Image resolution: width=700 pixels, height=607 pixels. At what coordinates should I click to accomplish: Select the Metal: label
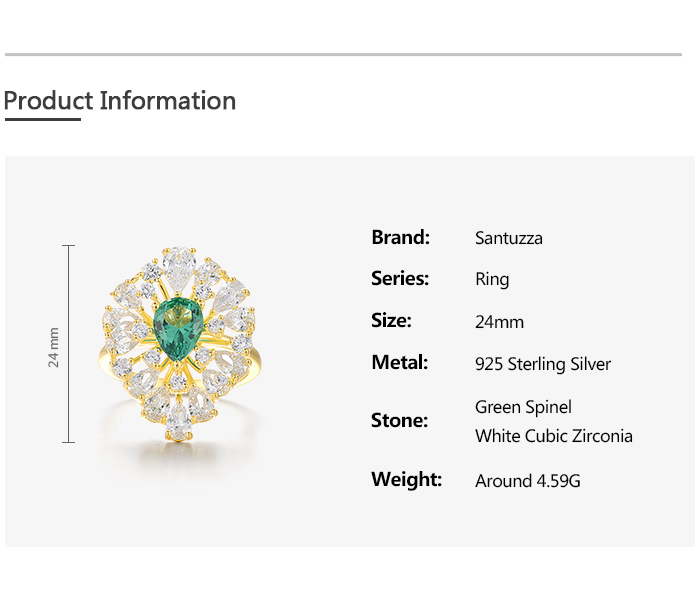pos(399,363)
